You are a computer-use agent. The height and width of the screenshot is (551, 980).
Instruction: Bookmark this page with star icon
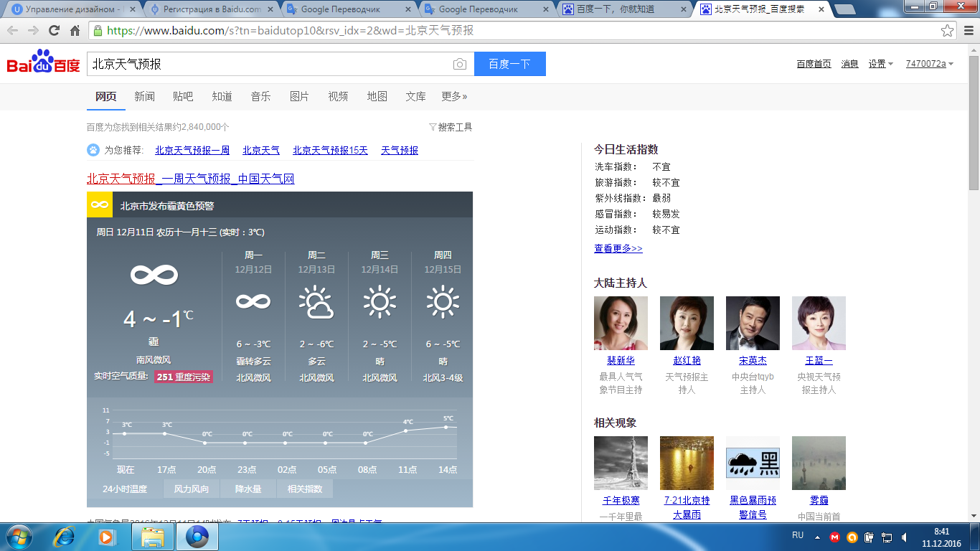coord(948,31)
